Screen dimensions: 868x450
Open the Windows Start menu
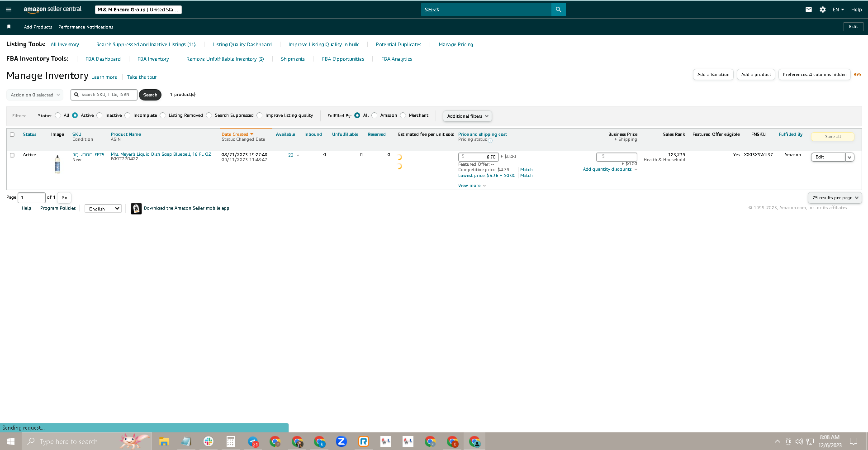(11, 441)
